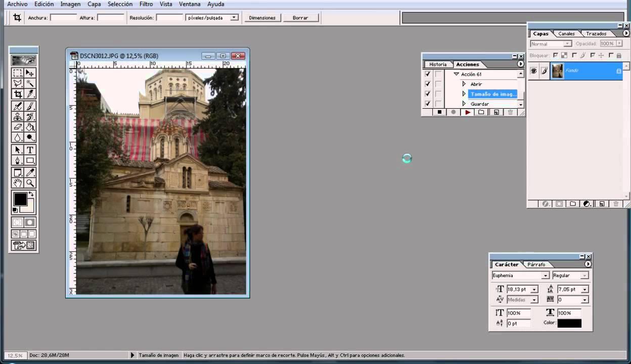Open the Imagen menu
Image resolution: width=631 pixels, height=364 pixels.
point(70,4)
